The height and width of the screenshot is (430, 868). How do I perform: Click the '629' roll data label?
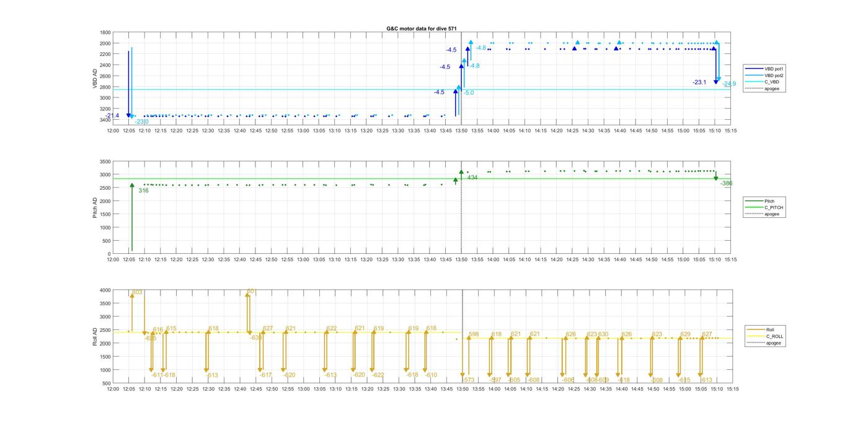tap(685, 334)
